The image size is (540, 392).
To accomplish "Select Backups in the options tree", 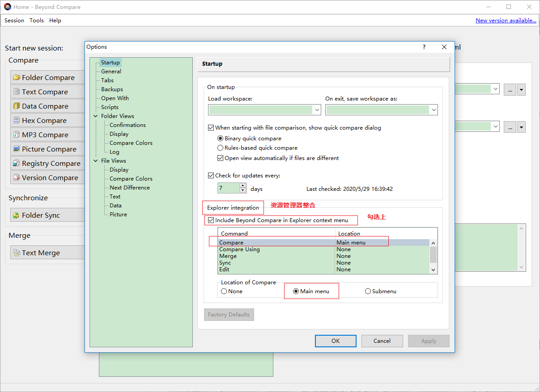I will click(x=112, y=89).
